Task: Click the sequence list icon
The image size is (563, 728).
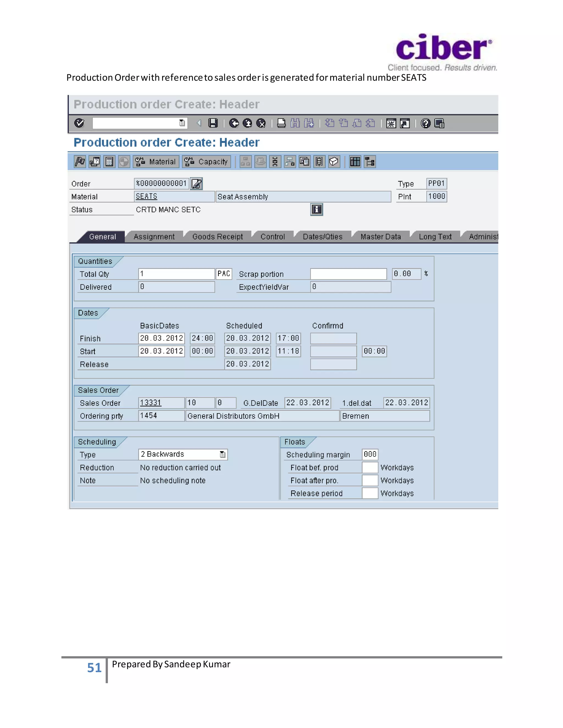Action: [x=319, y=162]
